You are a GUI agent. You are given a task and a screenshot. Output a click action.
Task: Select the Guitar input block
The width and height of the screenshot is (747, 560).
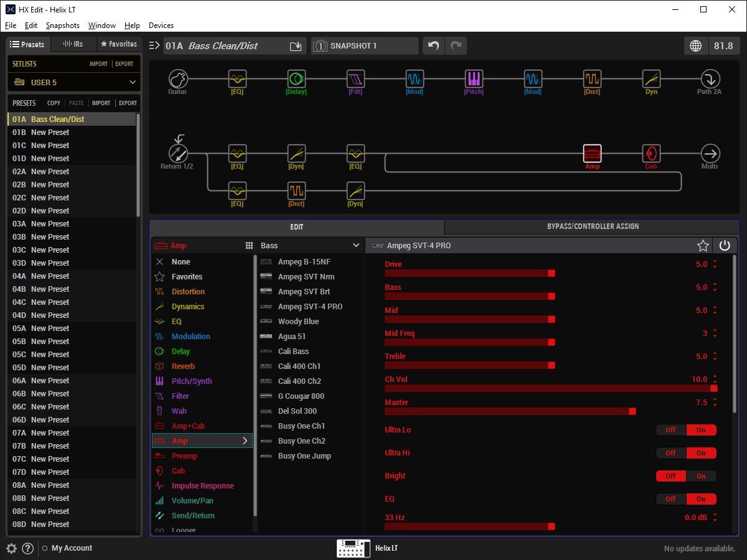click(x=178, y=78)
